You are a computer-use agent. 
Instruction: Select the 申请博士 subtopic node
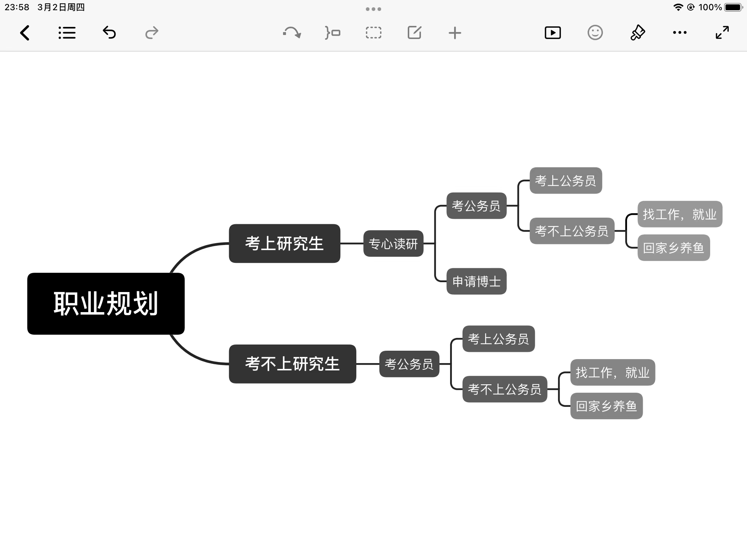coord(476,281)
